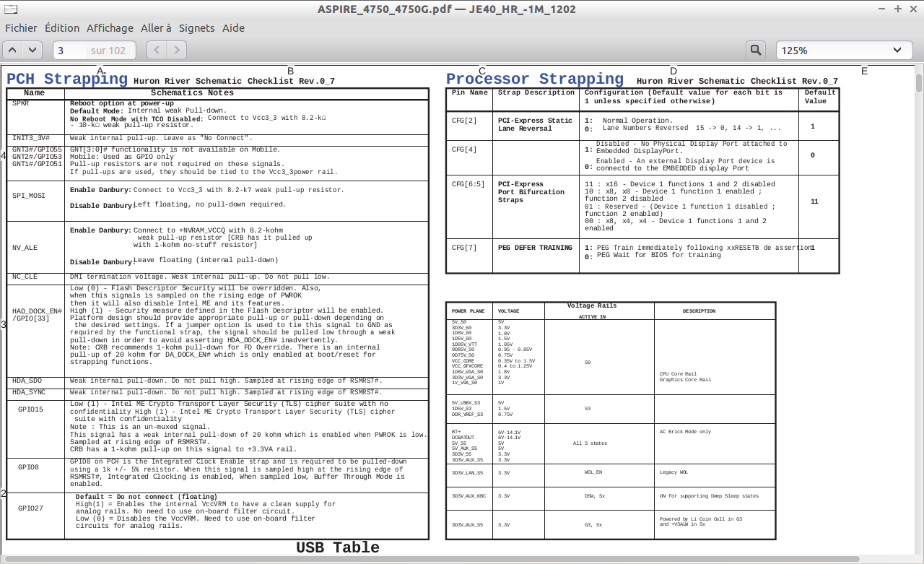924x564 pixels.
Task: Click the back history arrow button
Action: coord(157,50)
